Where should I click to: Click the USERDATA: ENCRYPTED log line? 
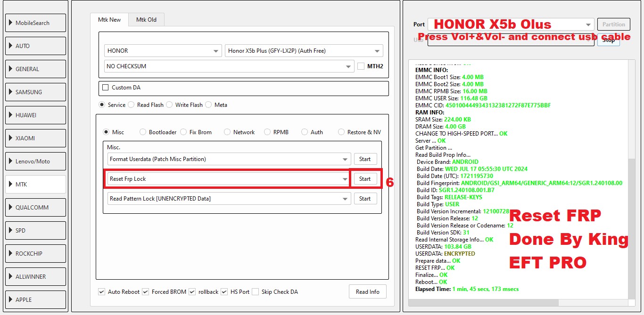pyautogui.click(x=445, y=254)
